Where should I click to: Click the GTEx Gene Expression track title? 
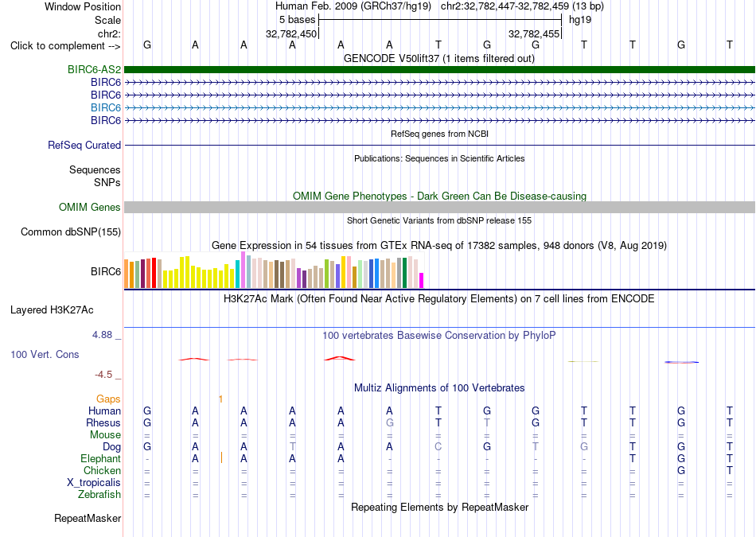pyautogui.click(x=439, y=245)
